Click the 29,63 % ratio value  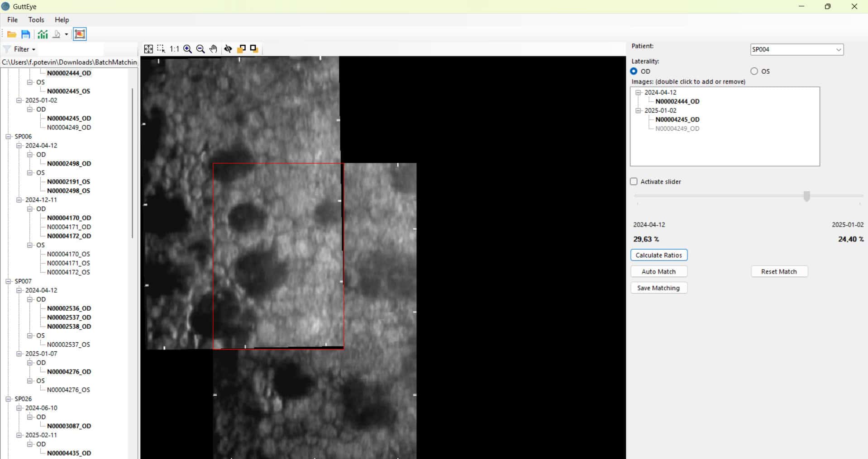point(646,239)
